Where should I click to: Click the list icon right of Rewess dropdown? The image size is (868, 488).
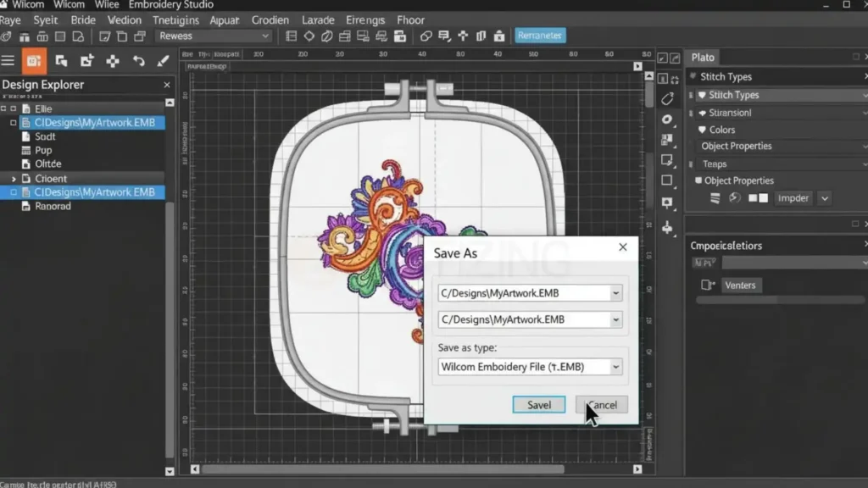(292, 36)
